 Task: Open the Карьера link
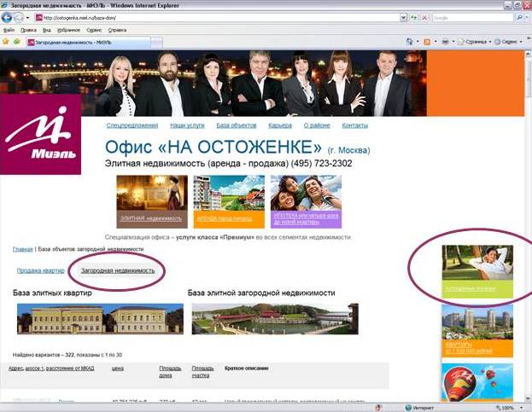(280, 125)
